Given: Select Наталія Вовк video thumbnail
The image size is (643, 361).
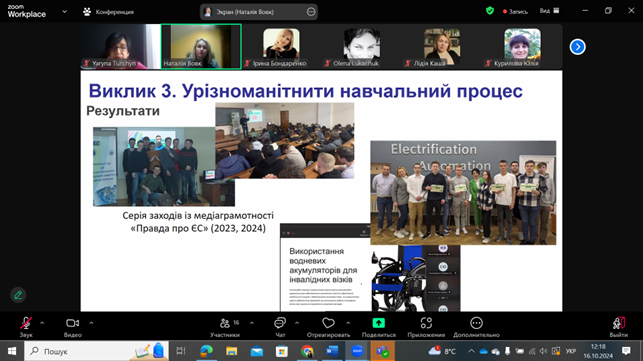Looking at the screenshot, I should [x=201, y=46].
